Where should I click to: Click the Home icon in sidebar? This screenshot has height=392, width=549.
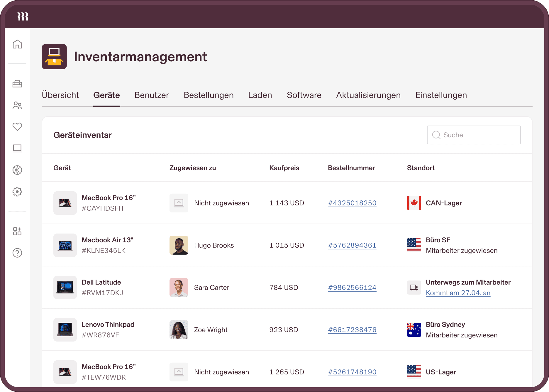pos(17,44)
